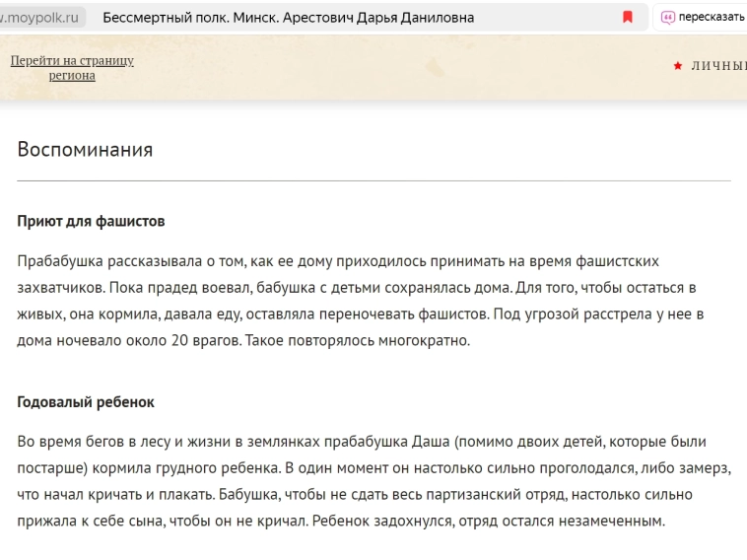Click page title text in address bar

288,18
